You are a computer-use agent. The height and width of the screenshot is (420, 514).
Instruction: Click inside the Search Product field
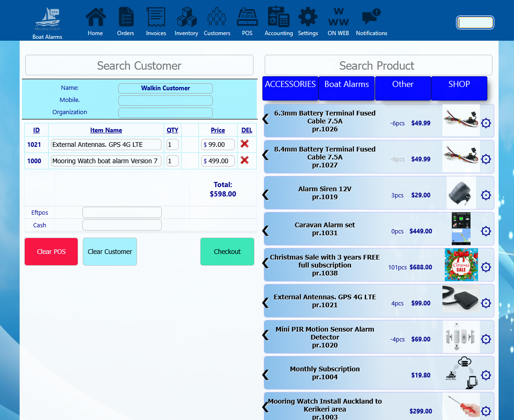tap(377, 65)
